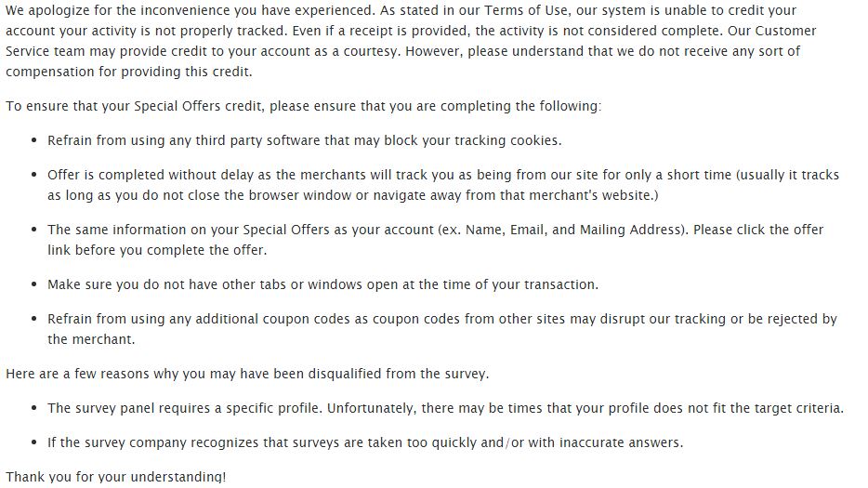Click the text 'merchant's website'
Viewport: 868px width, 488px height.
(591, 195)
